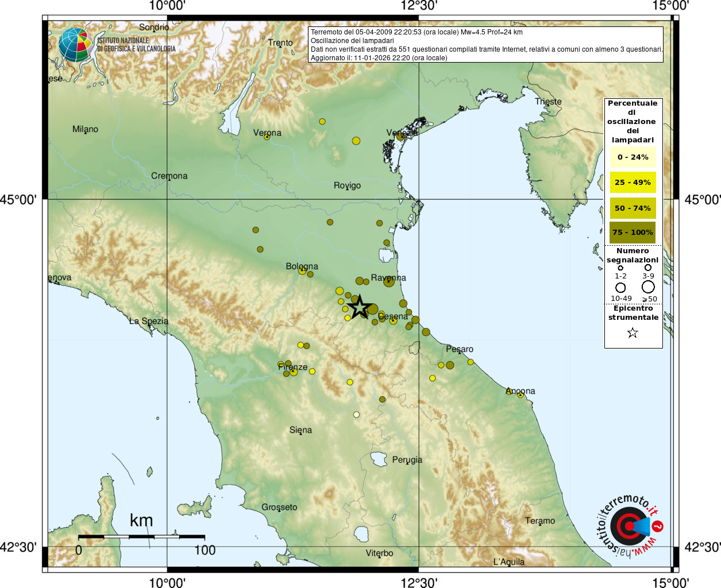The width and height of the screenshot is (721, 588).
Task: Click the 25 - 49% legend swatch
Action: pyautogui.click(x=633, y=183)
